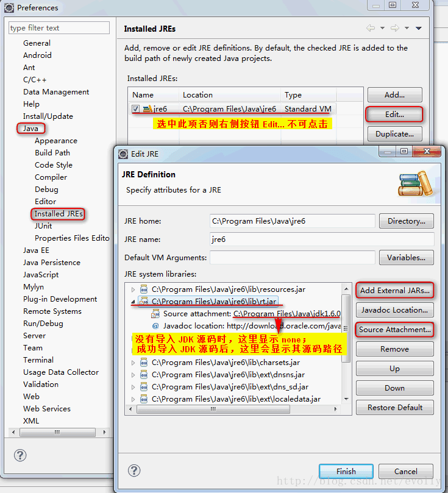Open Appearance under Java
Image resolution: width=448 pixels, height=493 pixels.
tap(56, 141)
